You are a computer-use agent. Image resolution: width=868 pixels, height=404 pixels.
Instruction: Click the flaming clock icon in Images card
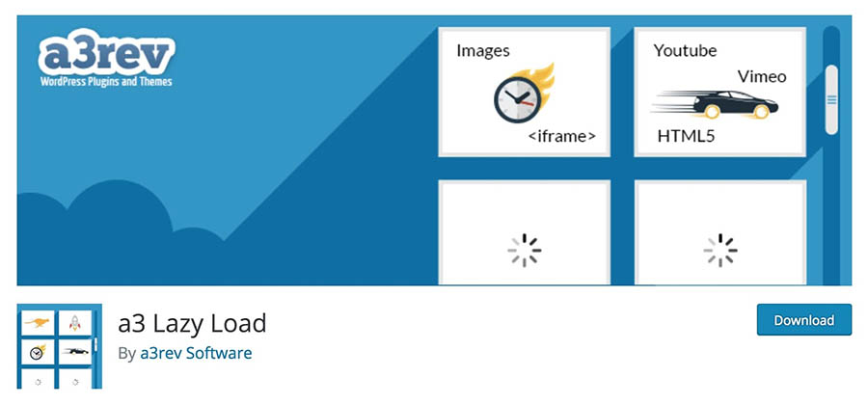click(524, 94)
